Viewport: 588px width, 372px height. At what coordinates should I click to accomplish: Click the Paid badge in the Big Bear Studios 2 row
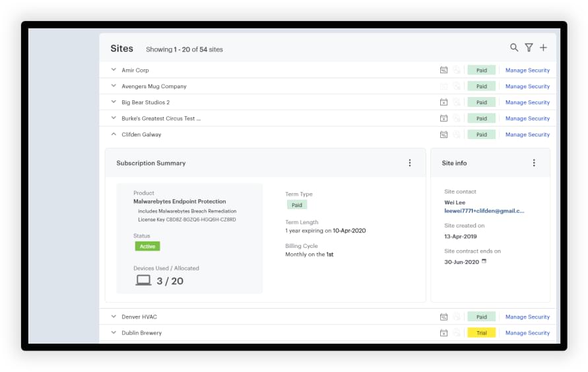click(482, 102)
